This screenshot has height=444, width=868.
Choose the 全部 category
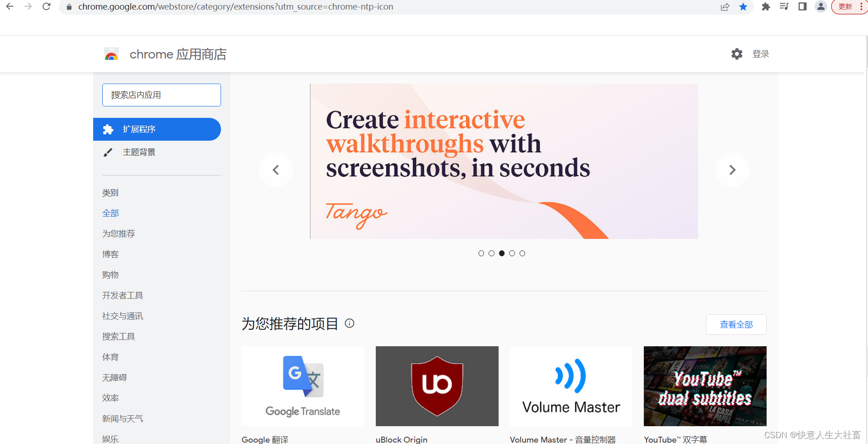click(110, 213)
